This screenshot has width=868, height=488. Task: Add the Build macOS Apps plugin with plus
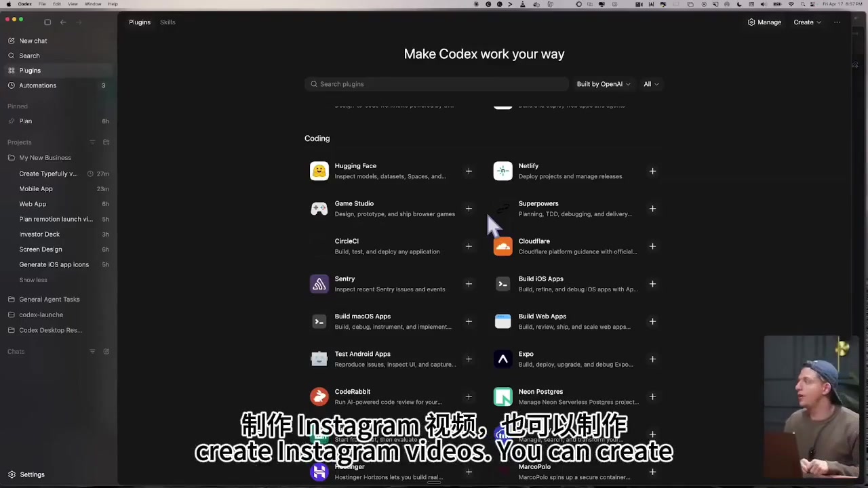[469, 321]
